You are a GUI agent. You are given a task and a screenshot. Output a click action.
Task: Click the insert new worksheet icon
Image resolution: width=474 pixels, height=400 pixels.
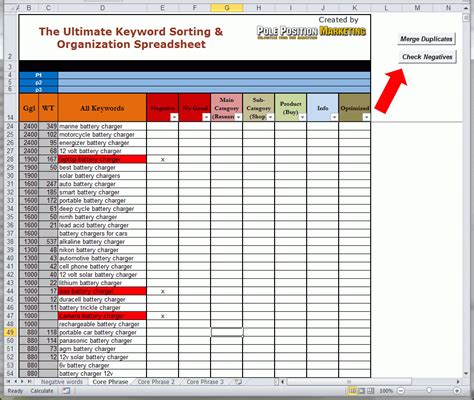238,382
